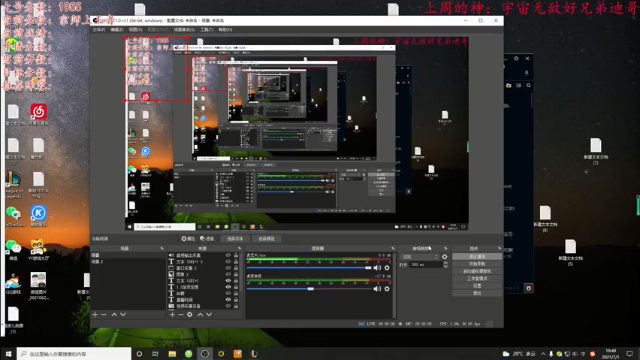Open the 工具(T) menu
Viewport: 640px width, 360px height.
pos(207,29)
